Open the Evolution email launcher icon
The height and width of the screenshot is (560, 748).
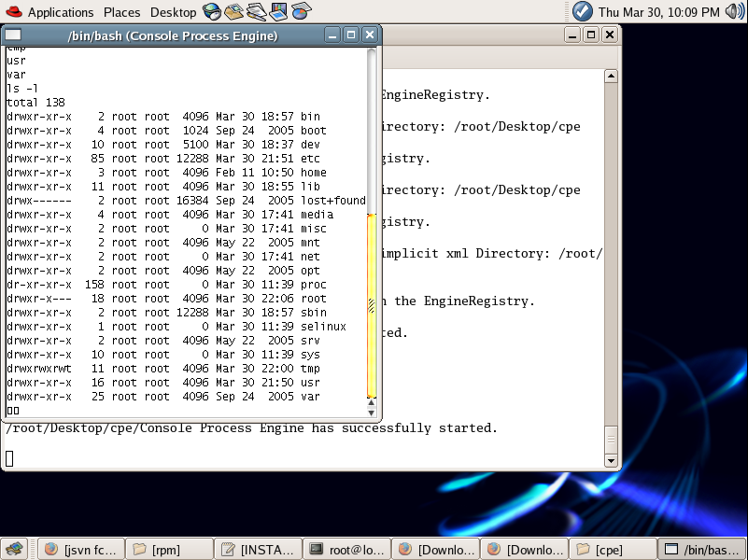click(233, 12)
